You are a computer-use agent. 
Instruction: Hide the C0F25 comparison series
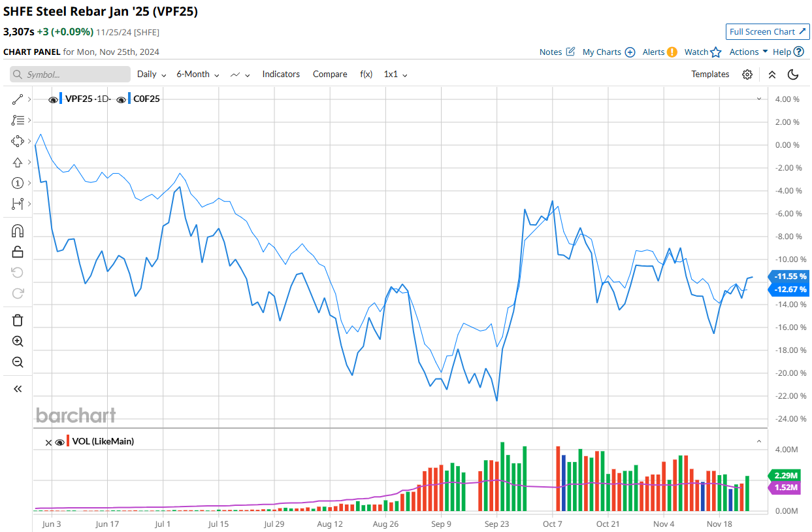pyautogui.click(x=121, y=99)
